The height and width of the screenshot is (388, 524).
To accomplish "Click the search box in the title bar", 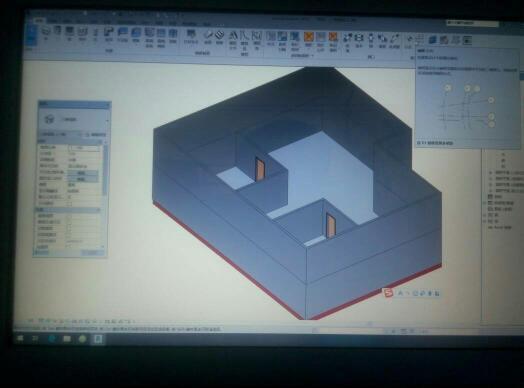I will tap(472, 23).
